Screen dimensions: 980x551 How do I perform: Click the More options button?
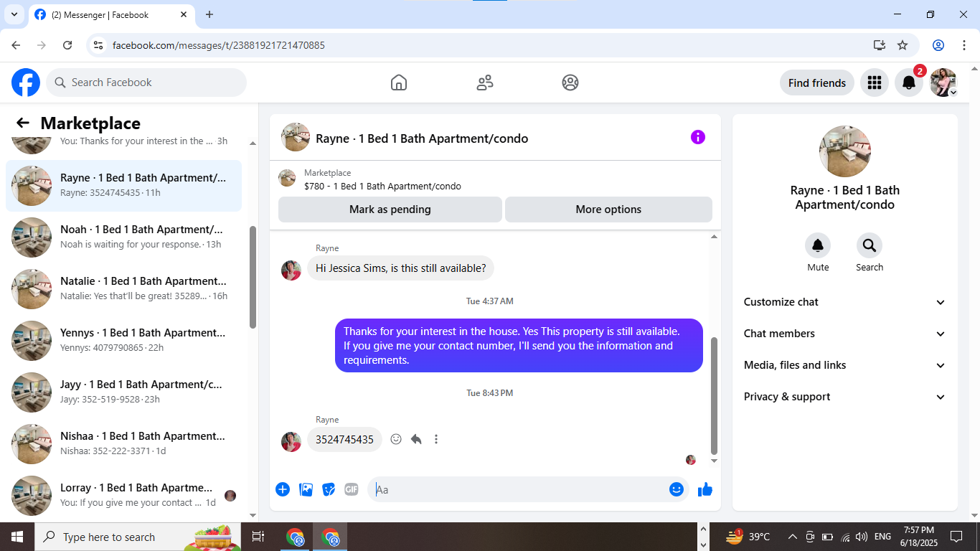pos(608,209)
